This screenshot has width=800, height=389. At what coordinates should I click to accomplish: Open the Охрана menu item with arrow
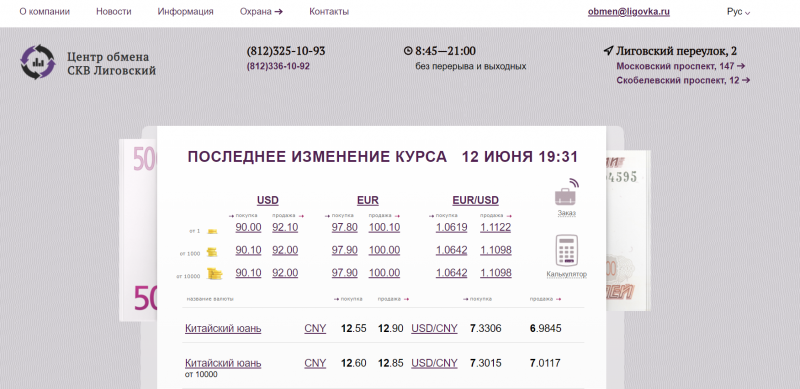pos(261,12)
